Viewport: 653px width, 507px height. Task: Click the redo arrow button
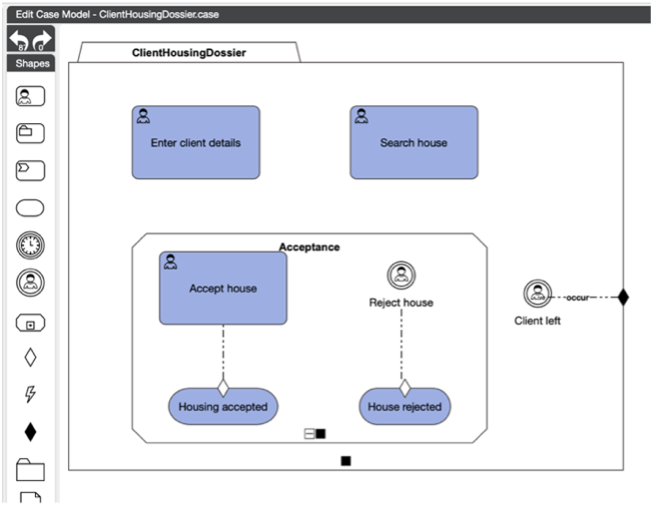pyautogui.click(x=42, y=40)
